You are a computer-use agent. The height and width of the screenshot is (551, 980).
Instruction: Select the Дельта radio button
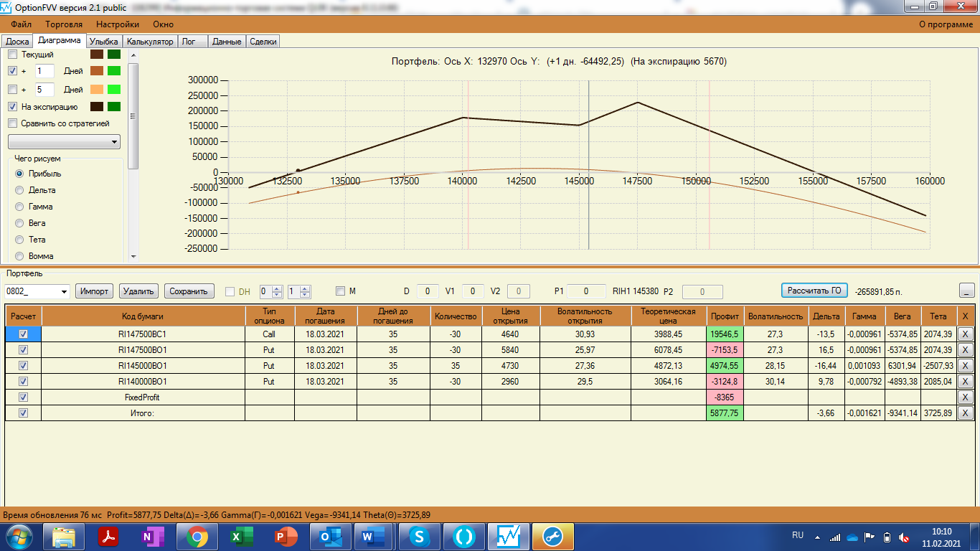point(19,190)
